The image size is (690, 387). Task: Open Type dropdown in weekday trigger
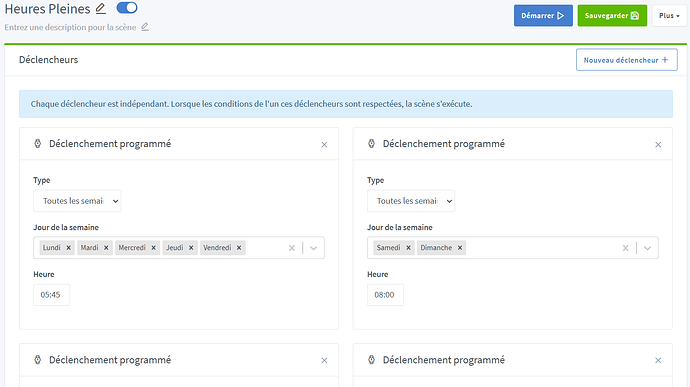pos(77,201)
